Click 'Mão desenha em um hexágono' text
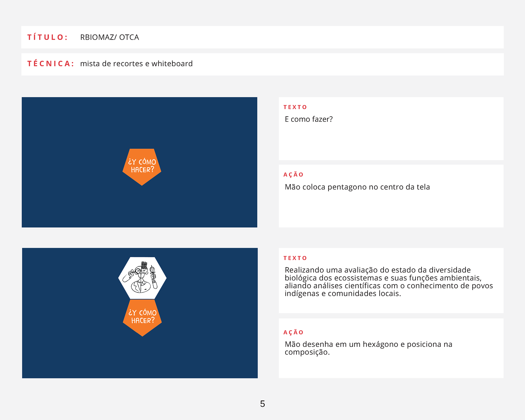Image resolution: width=525 pixels, height=420 pixels. [x=368, y=348]
